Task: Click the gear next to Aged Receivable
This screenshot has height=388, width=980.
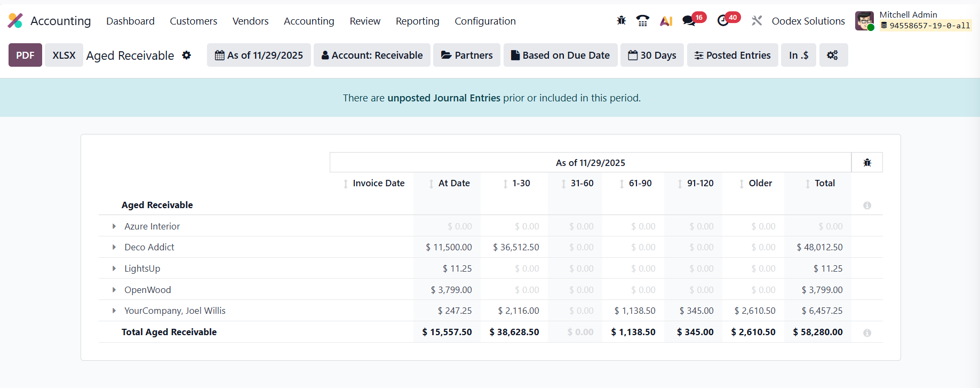Action: click(186, 55)
